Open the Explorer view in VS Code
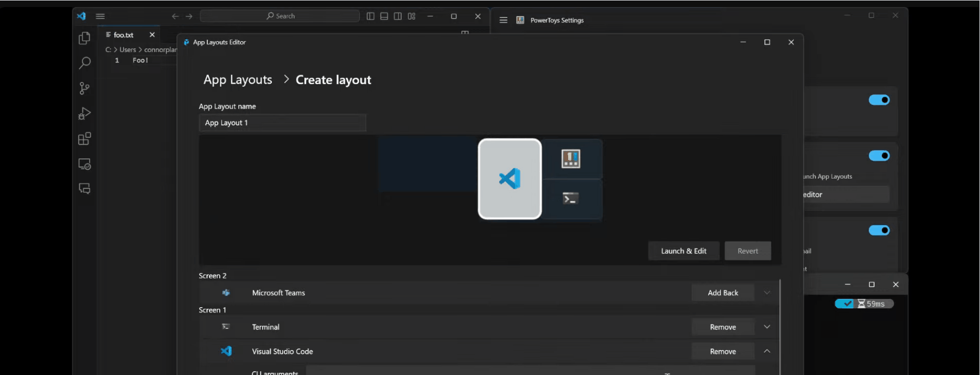 tap(85, 38)
